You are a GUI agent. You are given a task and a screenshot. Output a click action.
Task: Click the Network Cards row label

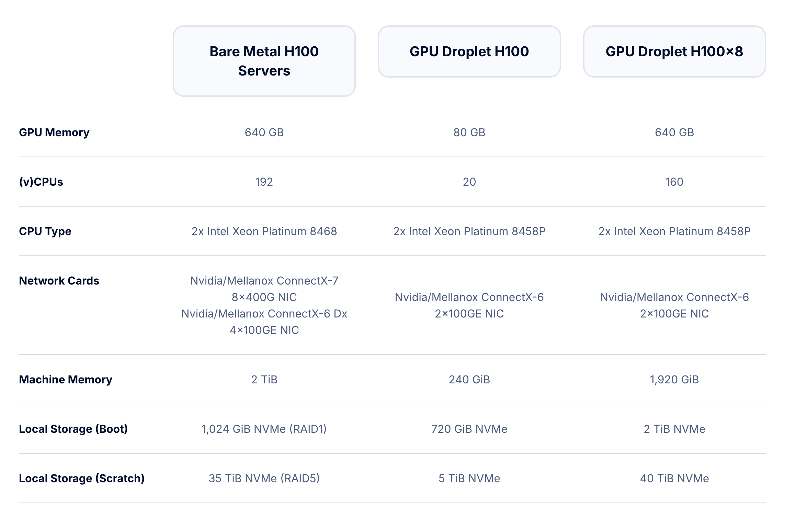(x=59, y=281)
